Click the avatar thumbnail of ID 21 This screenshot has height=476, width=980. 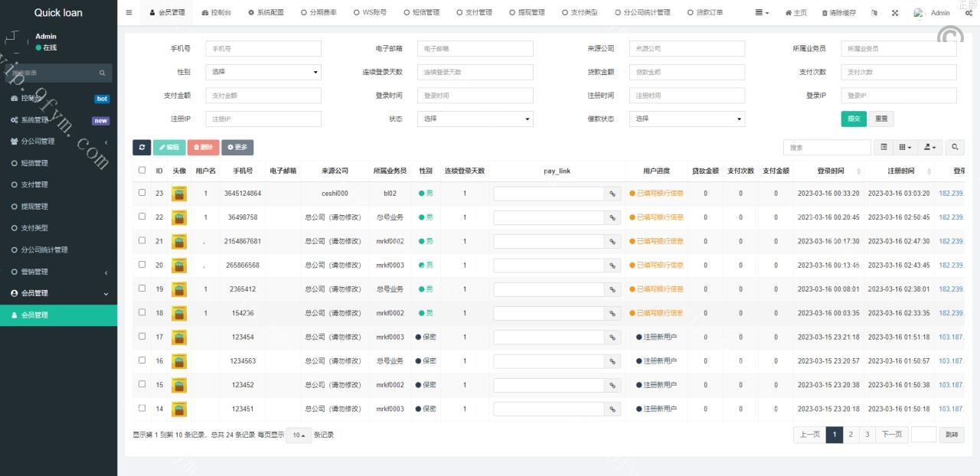pyautogui.click(x=178, y=241)
